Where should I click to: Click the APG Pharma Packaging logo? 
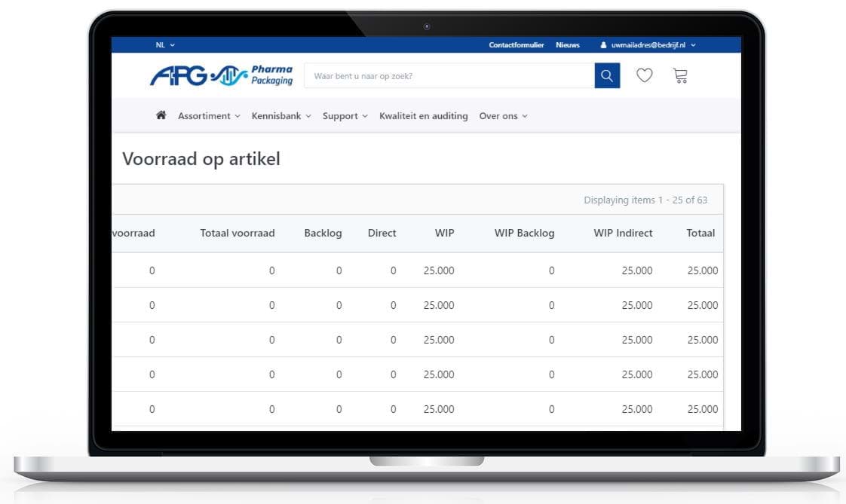coord(221,75)
